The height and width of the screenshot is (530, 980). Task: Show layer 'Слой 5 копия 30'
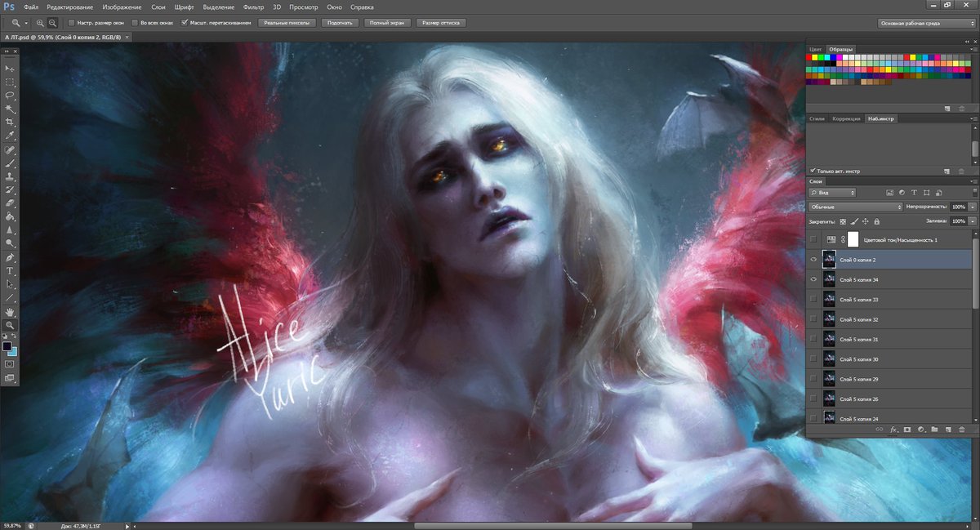[813, 359]
